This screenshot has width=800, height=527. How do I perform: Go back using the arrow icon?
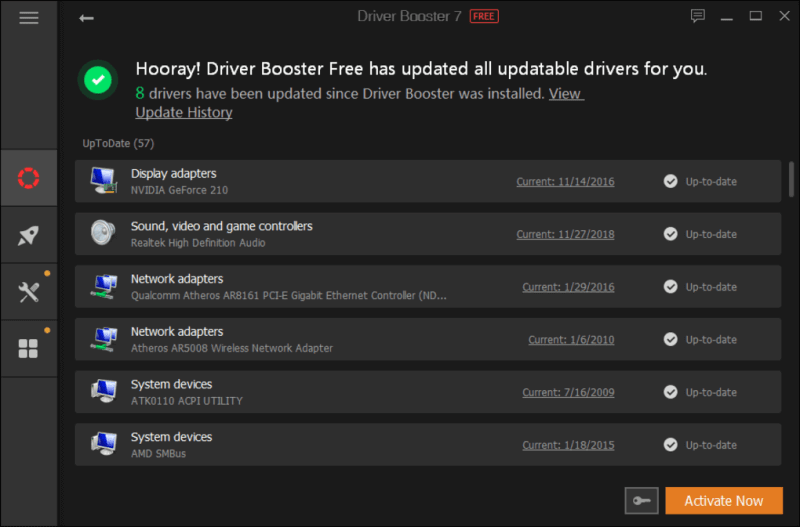tap(86, 18)
